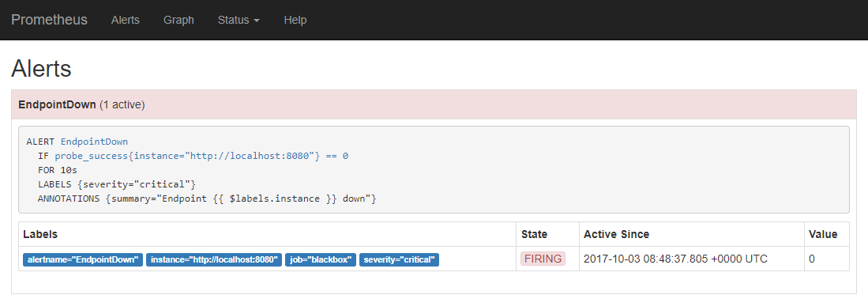Expand the Status dropdown menu

(x=239, y=20)
